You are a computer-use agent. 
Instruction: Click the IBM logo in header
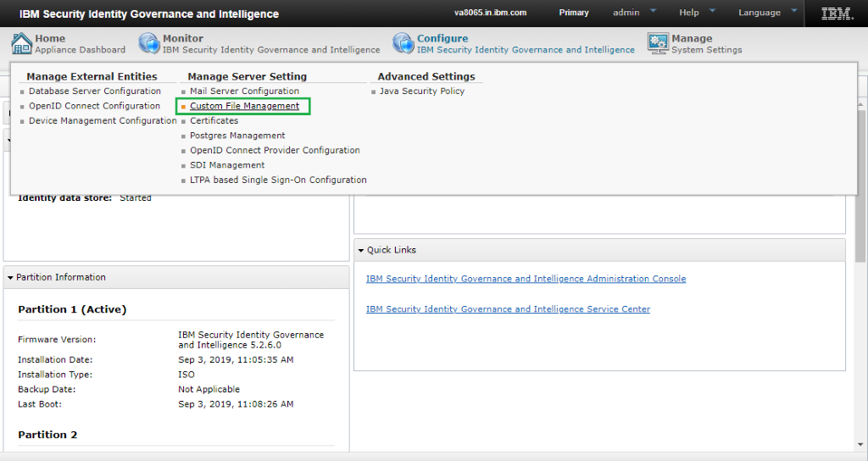point(837,14)
